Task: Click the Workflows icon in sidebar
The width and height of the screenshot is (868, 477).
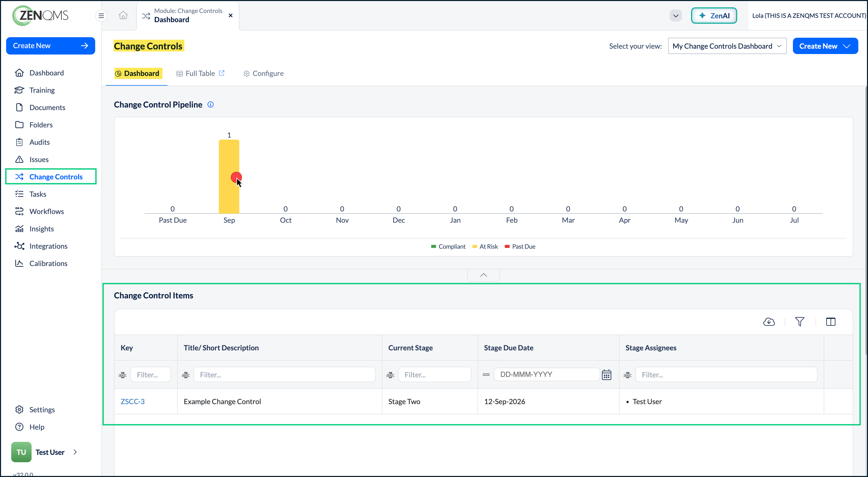Action: 19,211
